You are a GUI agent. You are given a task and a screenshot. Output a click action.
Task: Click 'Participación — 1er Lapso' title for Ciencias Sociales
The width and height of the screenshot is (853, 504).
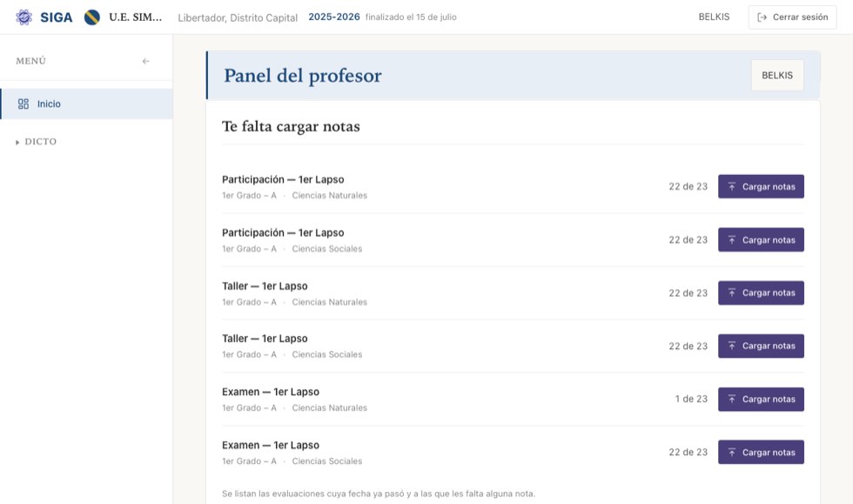pyautogui.click(x=283, y=233)
